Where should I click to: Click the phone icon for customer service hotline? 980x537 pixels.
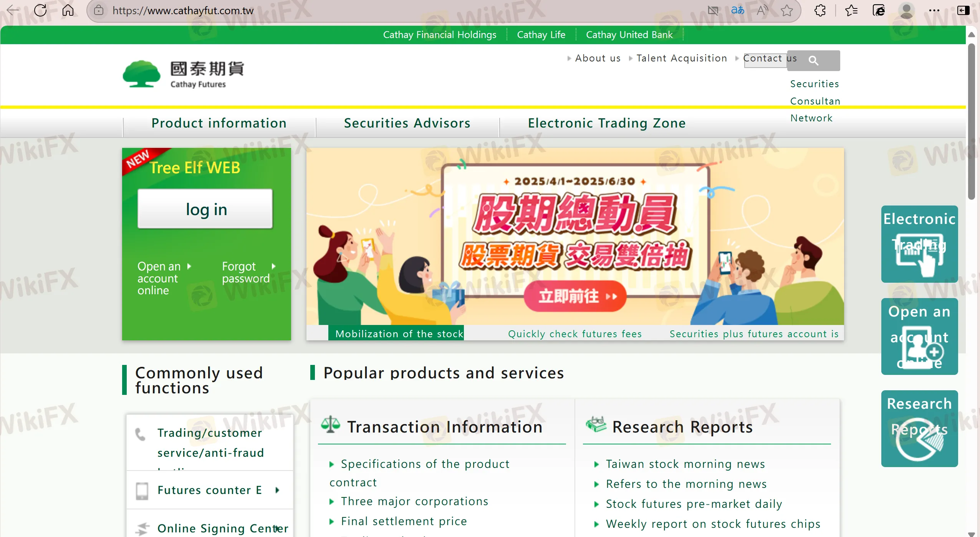(x=141, y=434)
